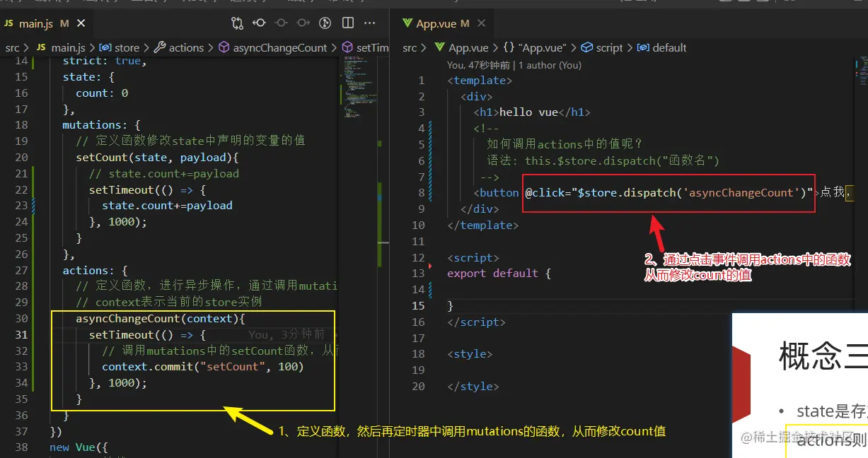Click "asyncChangeCount(context){" line
The height and width of the screenshot is (458, 868).
coord(161,319)
